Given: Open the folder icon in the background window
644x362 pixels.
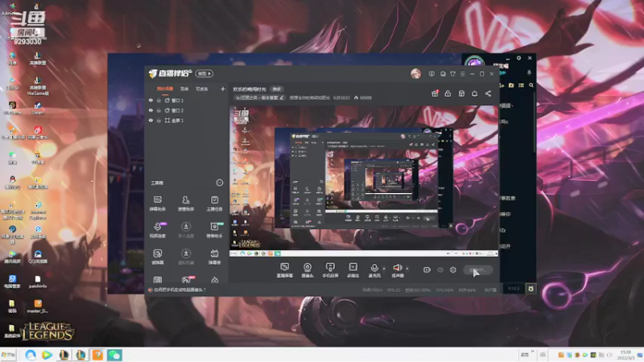Looking at the screenshot, I should click(x=511, y=85).
